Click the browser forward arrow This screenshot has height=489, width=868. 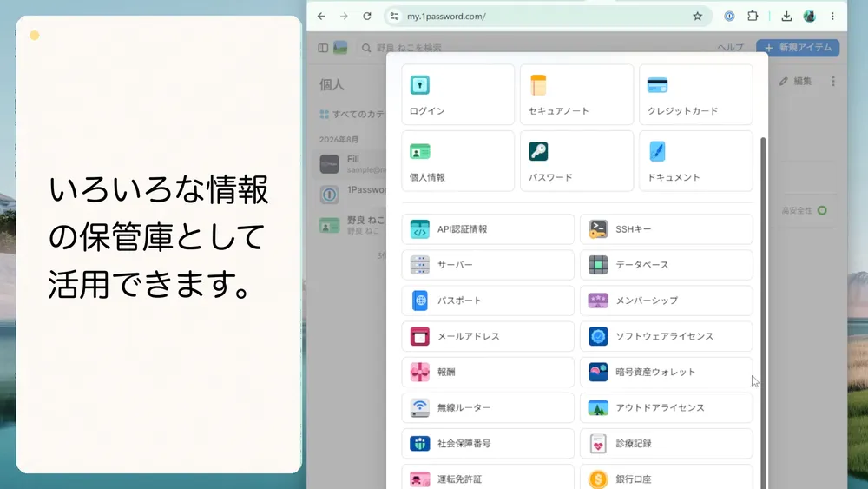tap(344, 16)
